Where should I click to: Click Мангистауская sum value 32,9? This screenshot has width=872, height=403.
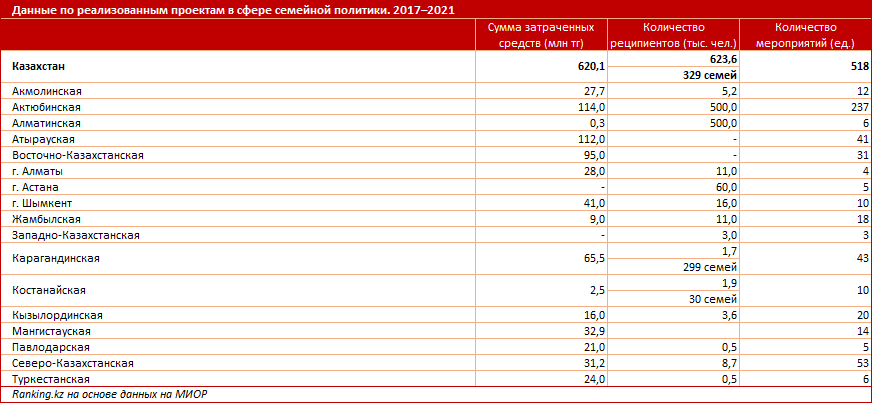595,331
